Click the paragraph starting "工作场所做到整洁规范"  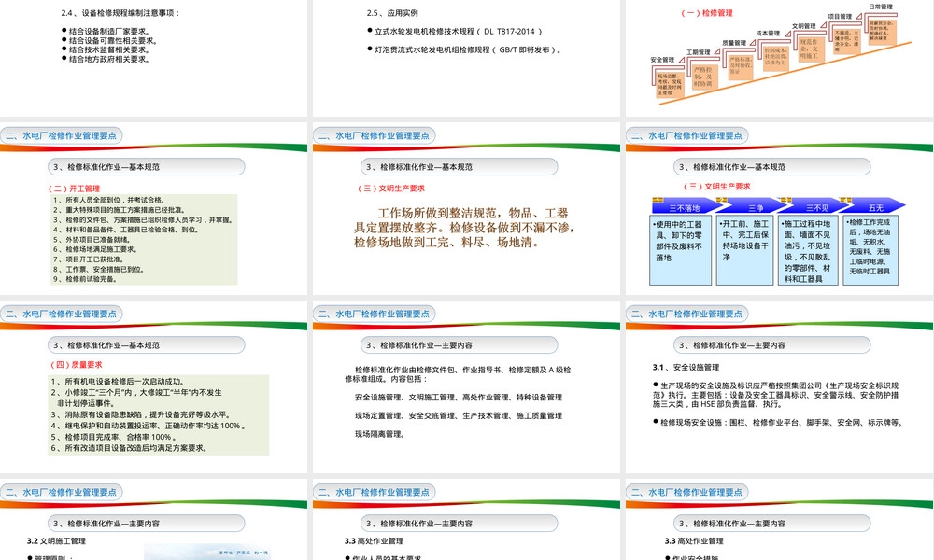(464, 228)
